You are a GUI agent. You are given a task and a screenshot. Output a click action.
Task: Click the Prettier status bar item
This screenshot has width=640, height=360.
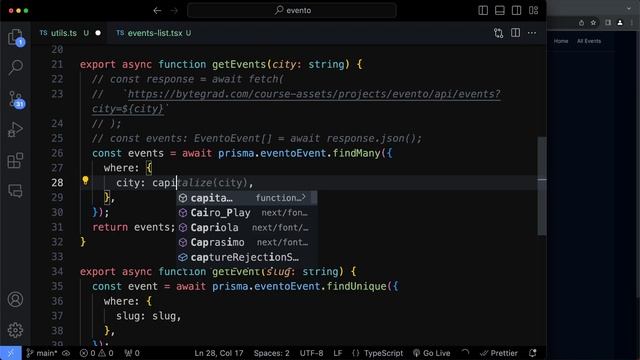[x=499, y=353]
